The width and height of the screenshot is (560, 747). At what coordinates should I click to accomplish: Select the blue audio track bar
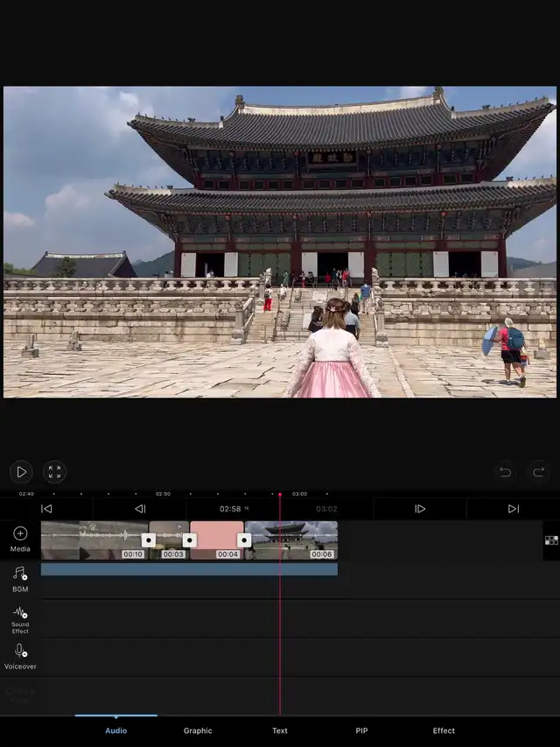point(189,569)
